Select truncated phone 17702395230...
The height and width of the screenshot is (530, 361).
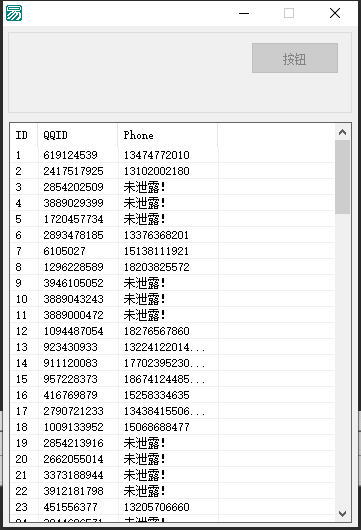[x=164, y=363]
